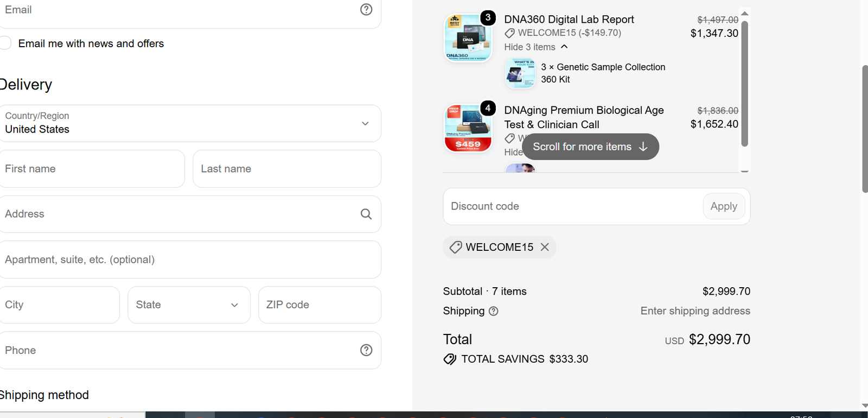868x418 pixels.
Task: Open the Country/Region dropdown
Action: (190, 123)
